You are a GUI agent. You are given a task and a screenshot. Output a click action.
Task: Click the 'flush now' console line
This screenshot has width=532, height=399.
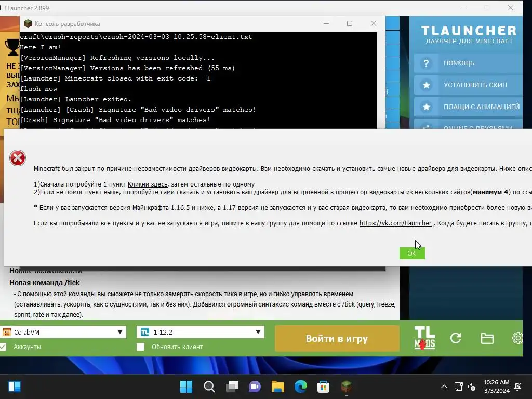coord(38,88)
